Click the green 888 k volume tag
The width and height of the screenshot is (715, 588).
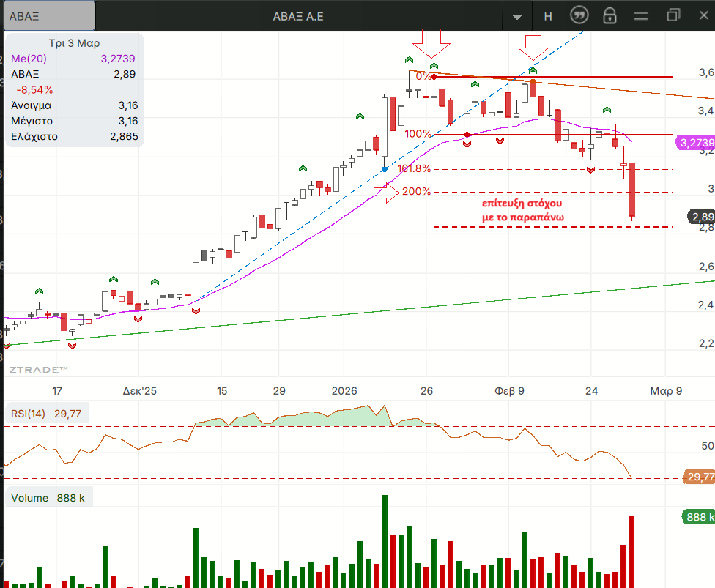pyautogui.click(x=697, y=517)
